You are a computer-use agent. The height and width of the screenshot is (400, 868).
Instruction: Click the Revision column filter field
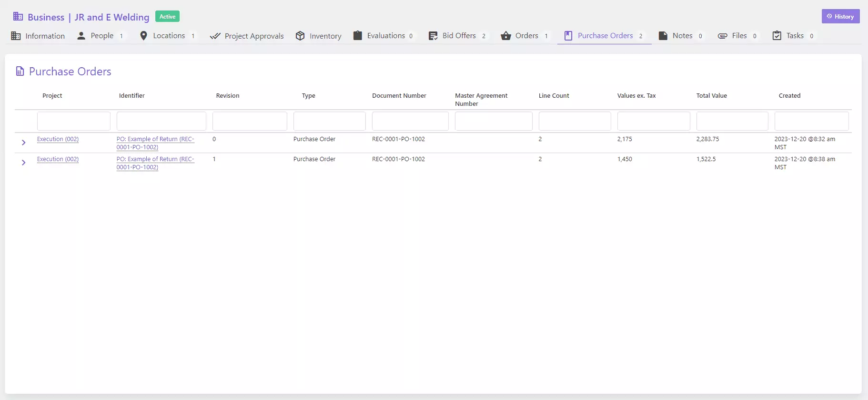(250, 121)
